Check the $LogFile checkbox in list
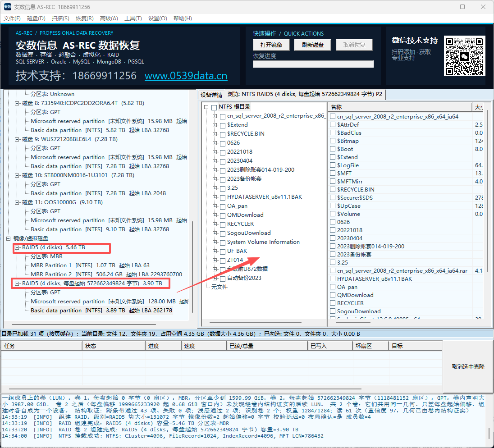The image size is (494, 448). tap(332, 165)
